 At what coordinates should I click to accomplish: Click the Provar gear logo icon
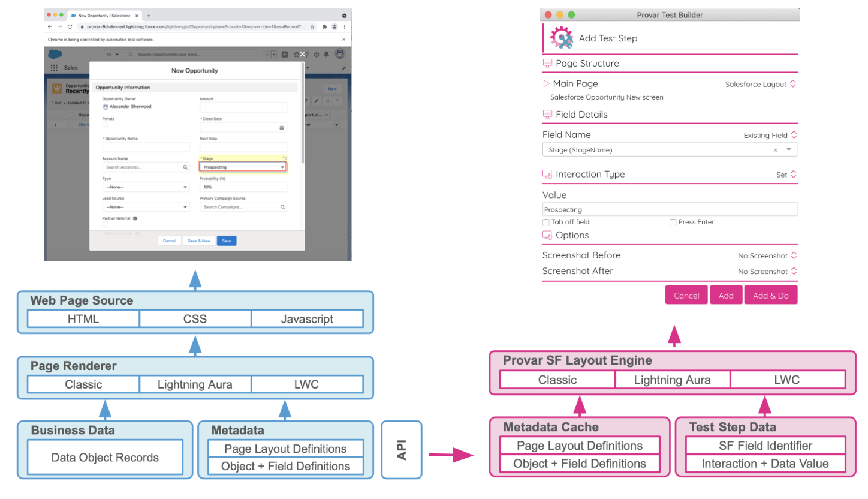(x=561, y=38)
